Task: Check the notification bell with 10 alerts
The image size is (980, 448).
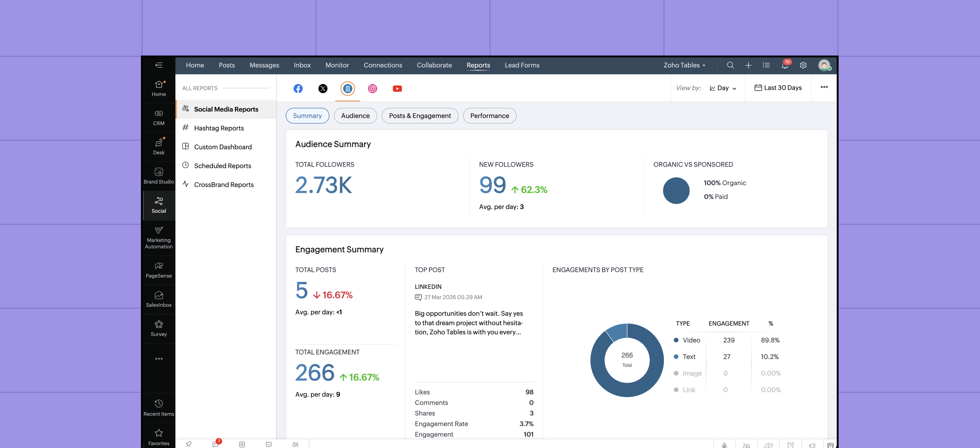Action: [784, 65]
